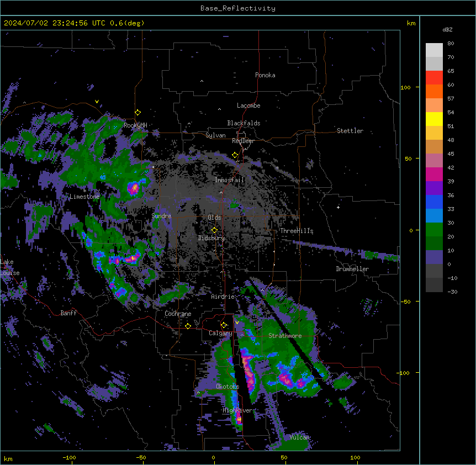The height and width of the screenshot is (465, 476).
Task: Click the yellow v marker northeast of Calgary
Action: coord(237,323)
